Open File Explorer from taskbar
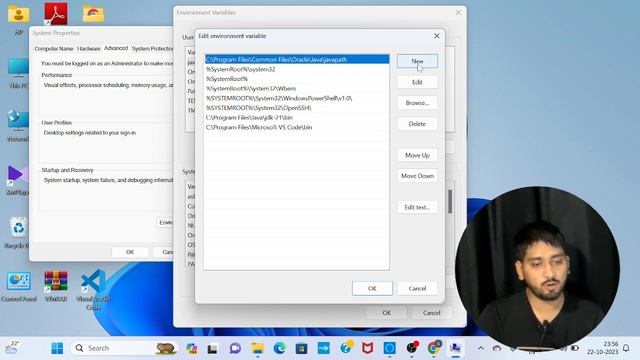 click(257, 348)
